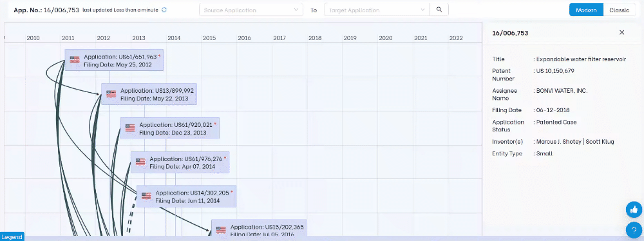
Task: Open the Legend panel
Action: click(x=12, y=237)
